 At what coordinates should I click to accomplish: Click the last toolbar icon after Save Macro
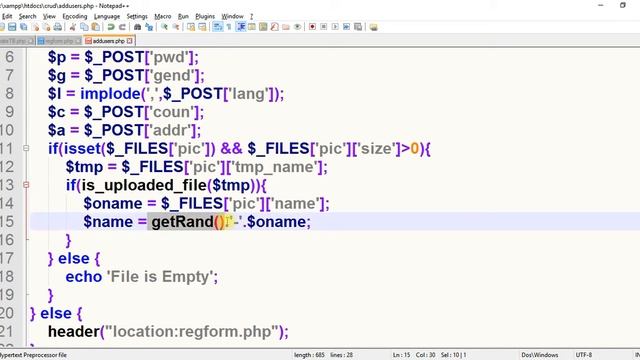point(373,27)
